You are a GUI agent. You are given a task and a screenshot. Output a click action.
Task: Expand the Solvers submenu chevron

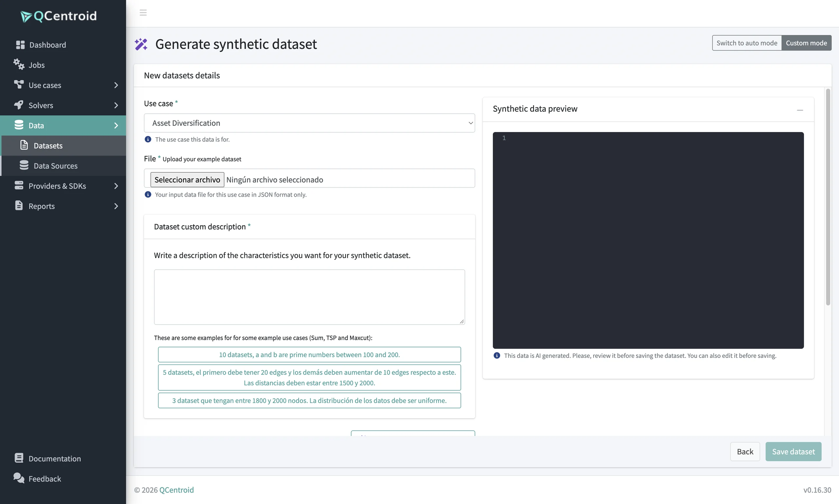pos(116,105)
